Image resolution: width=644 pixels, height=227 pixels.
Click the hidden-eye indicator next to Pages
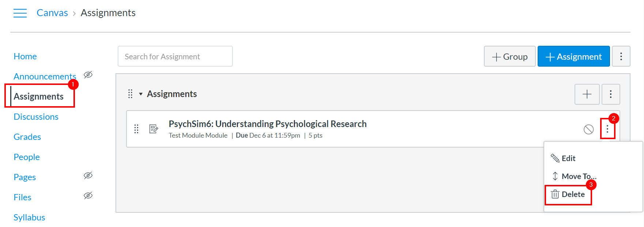click(x=88, y=176)
